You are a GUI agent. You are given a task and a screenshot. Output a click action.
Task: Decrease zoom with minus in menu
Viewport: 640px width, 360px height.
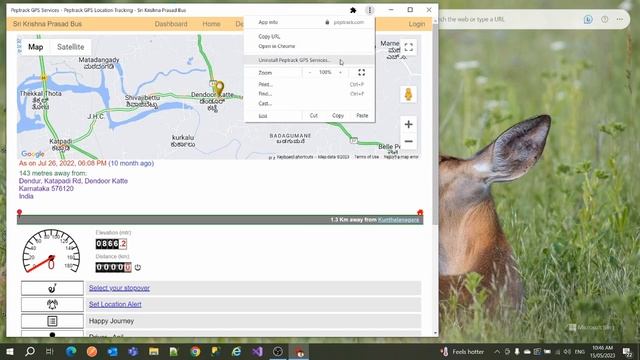click(x=310, y=72)
